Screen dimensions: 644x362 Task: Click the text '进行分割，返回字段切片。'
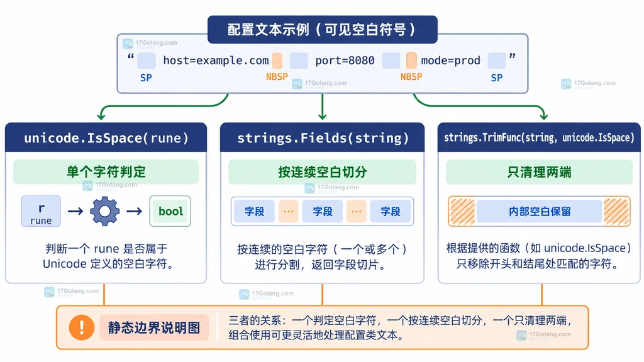tap(321, 265)
